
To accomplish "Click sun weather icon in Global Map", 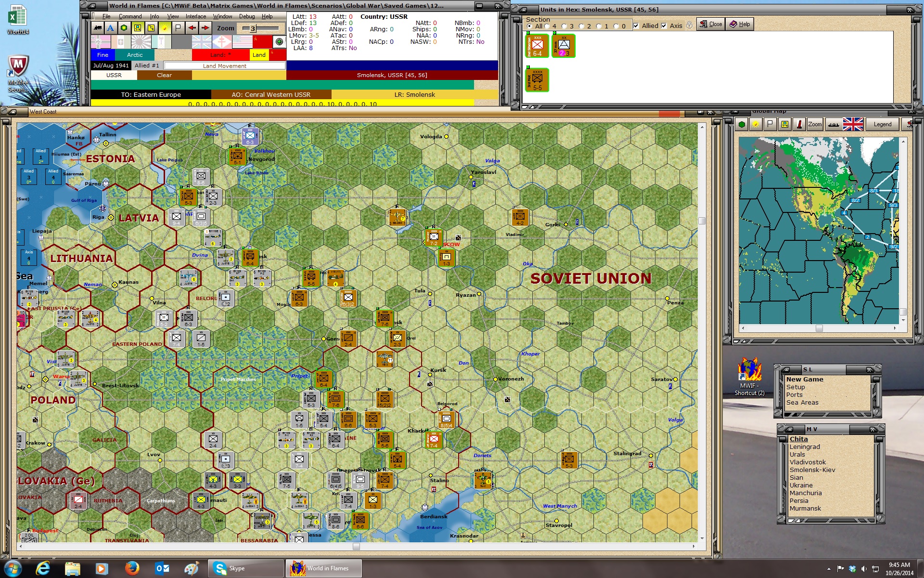I will [756, 124].
